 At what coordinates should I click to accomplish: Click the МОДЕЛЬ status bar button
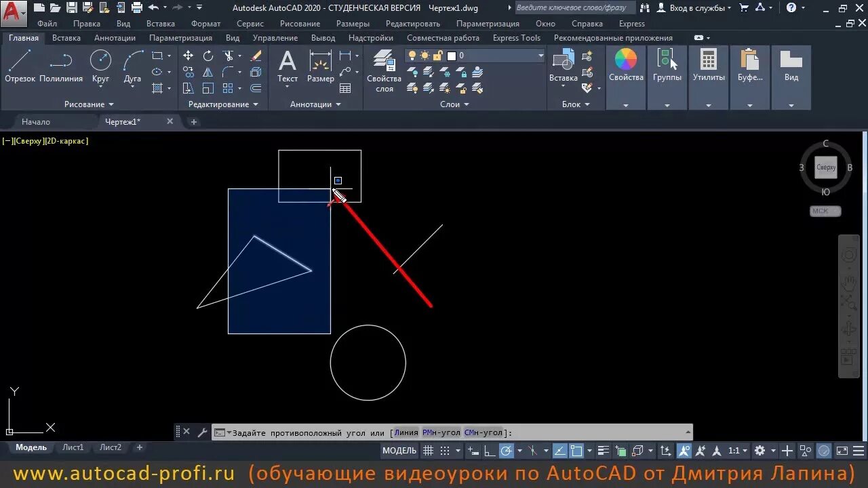point(399,451)
